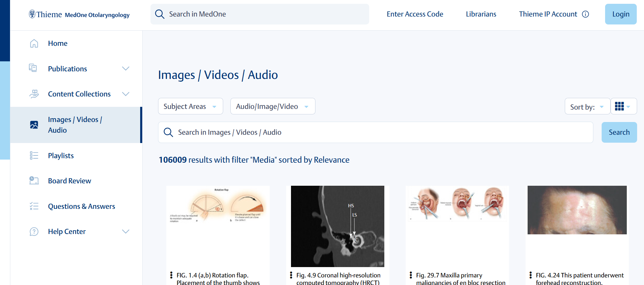Viewport: 644px width, 285px height.
Task: Click the Thieme MedOne Otolaryngology logo
Action: pos(79,14)
